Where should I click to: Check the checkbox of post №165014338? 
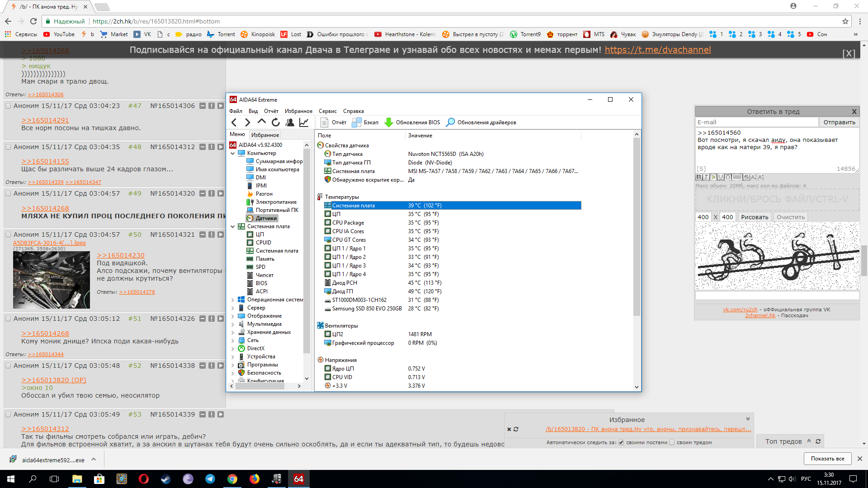click(8, 366)
